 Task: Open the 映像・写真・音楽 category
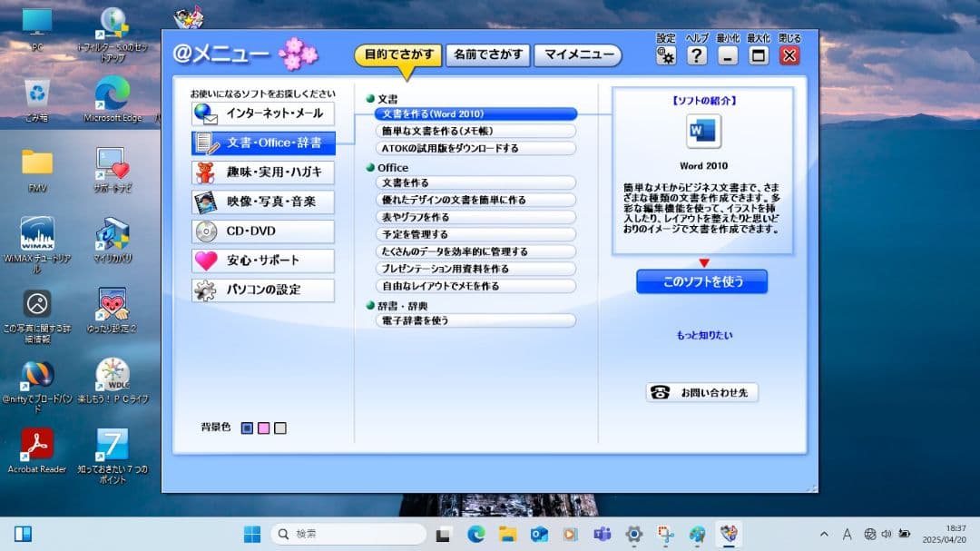[x=261, y=202]
